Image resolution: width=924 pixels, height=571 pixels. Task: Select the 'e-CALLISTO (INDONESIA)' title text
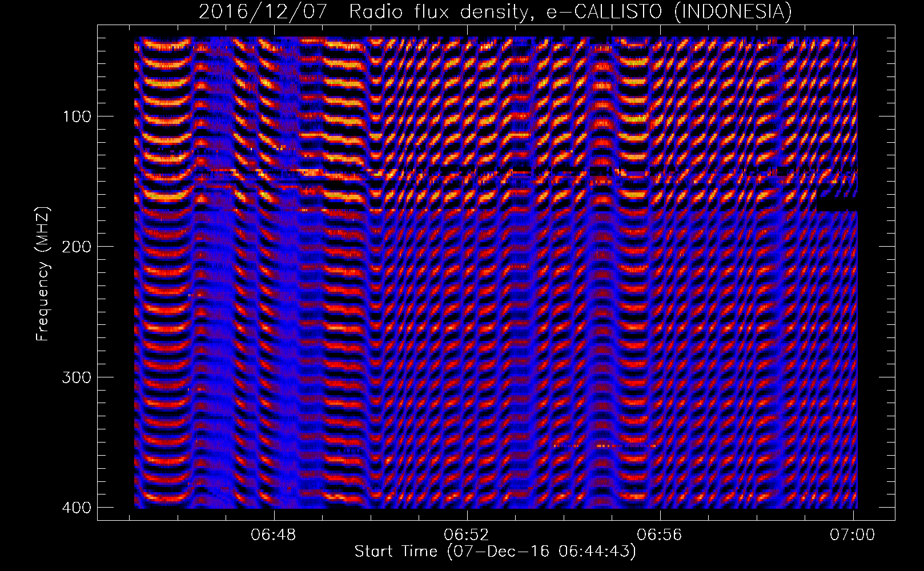[x=669, y=11]
